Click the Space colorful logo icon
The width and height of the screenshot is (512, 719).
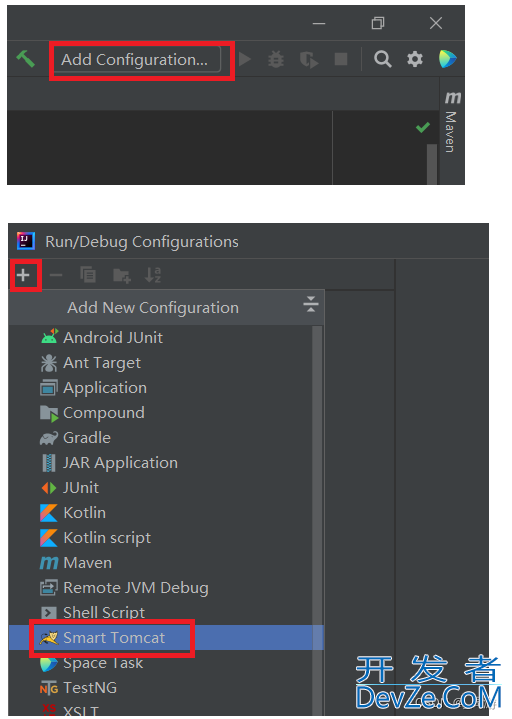[x=447, y=59]
